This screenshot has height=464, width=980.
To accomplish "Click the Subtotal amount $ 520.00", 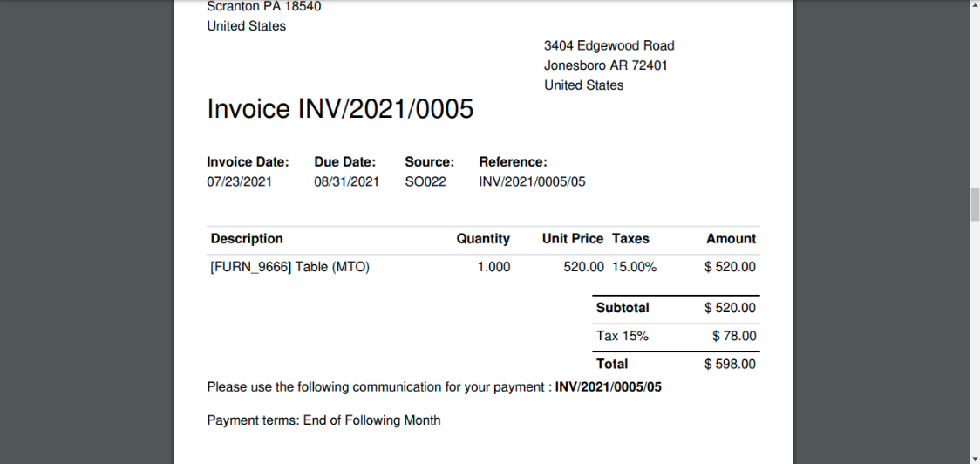I will [x=730, y=308].
